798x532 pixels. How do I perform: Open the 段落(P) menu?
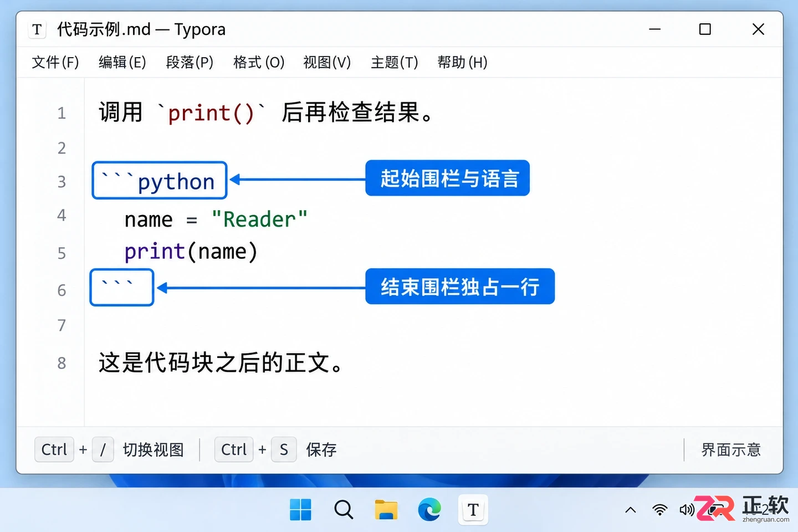click(x=190, y=62)
